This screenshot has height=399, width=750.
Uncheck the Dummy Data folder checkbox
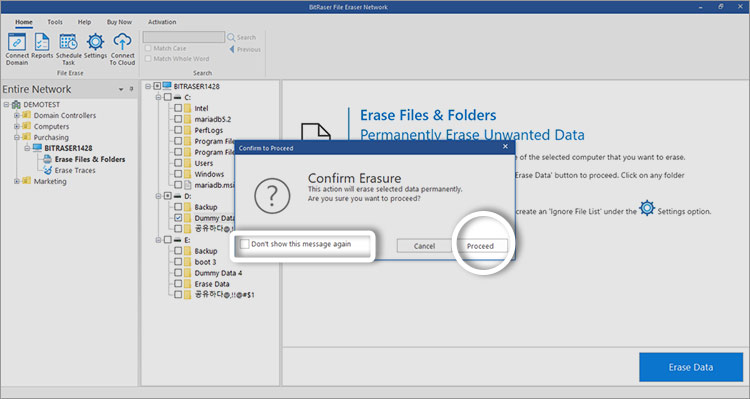[178, 218]
